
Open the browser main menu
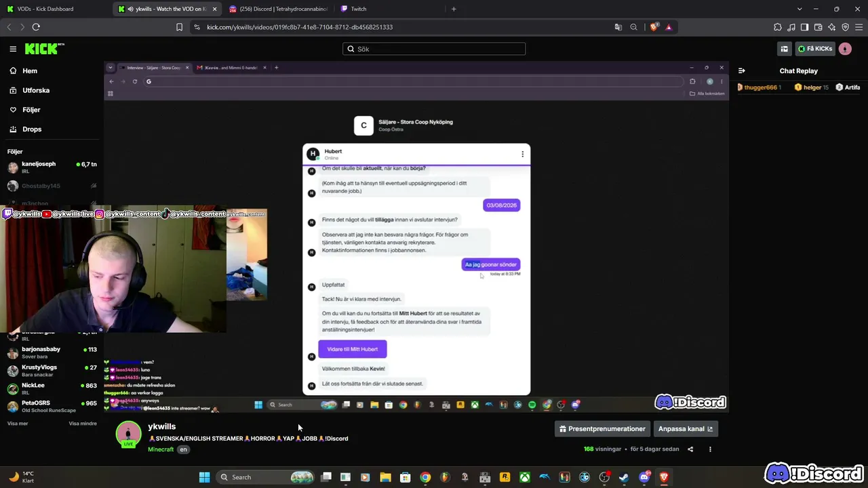859,27
